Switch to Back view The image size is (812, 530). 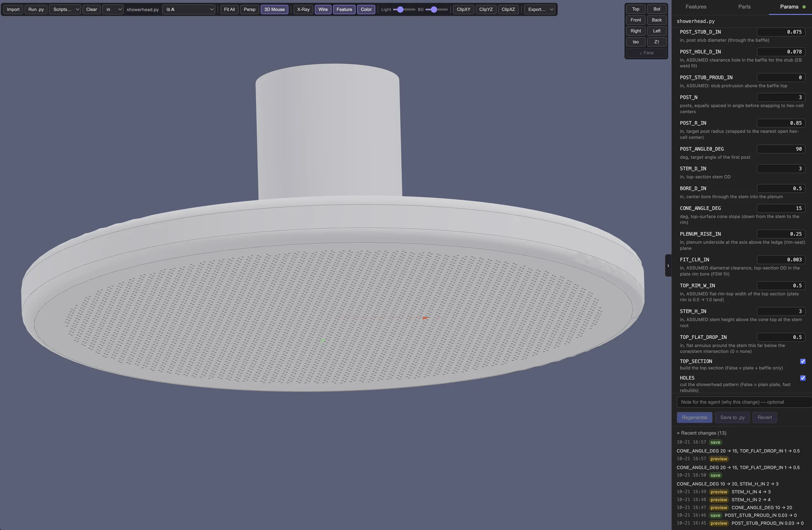coord(657,20)
